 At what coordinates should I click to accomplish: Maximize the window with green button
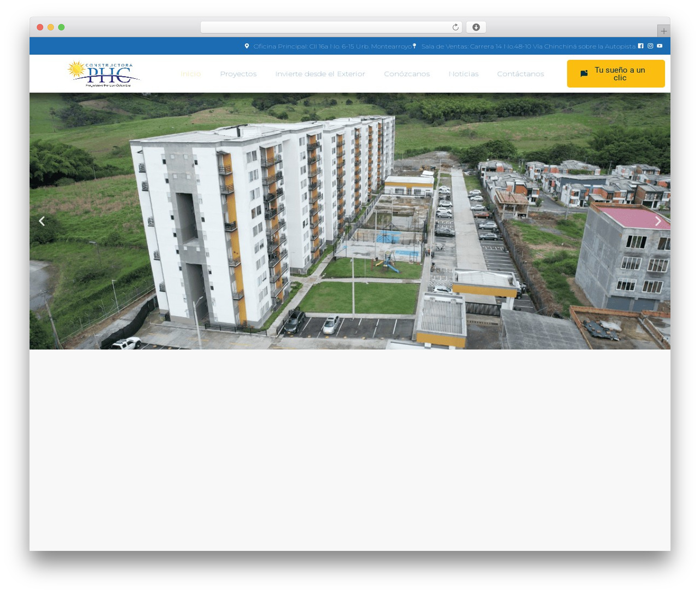click(61, 27)
